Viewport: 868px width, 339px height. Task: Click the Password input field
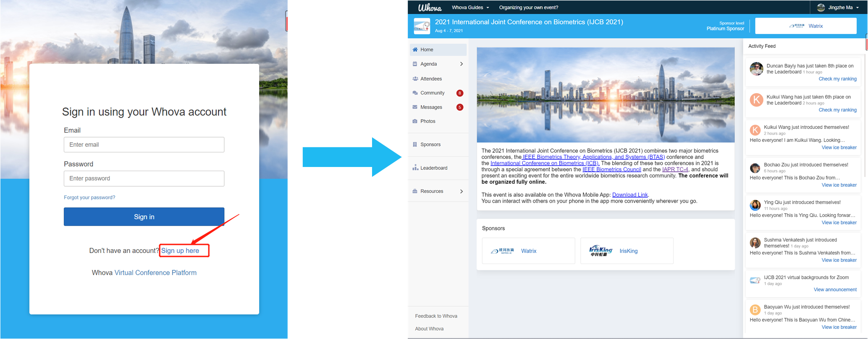click(x=144, y=178)
